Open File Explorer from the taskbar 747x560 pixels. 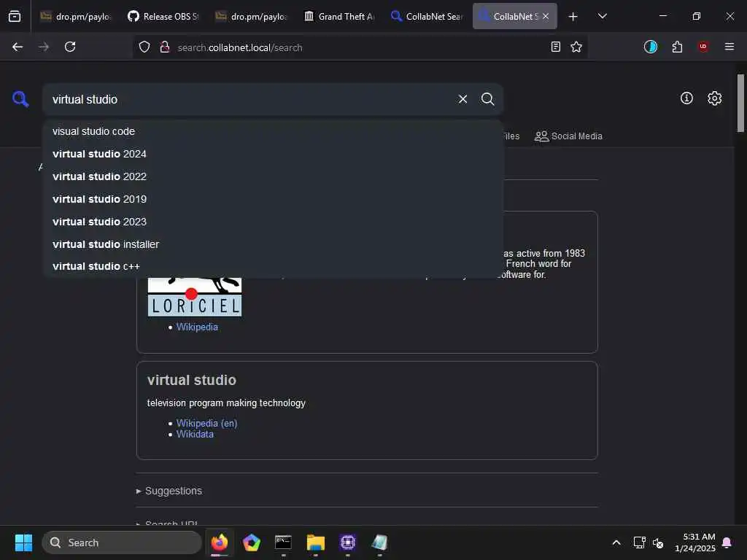tap(315, 542)
